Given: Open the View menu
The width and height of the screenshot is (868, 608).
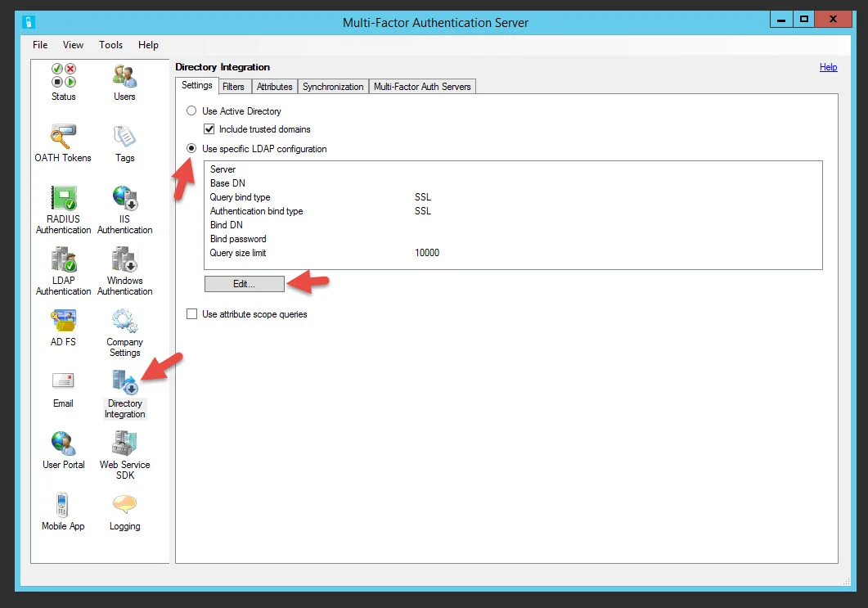Looking at the screenshot, I should (73, 45).
